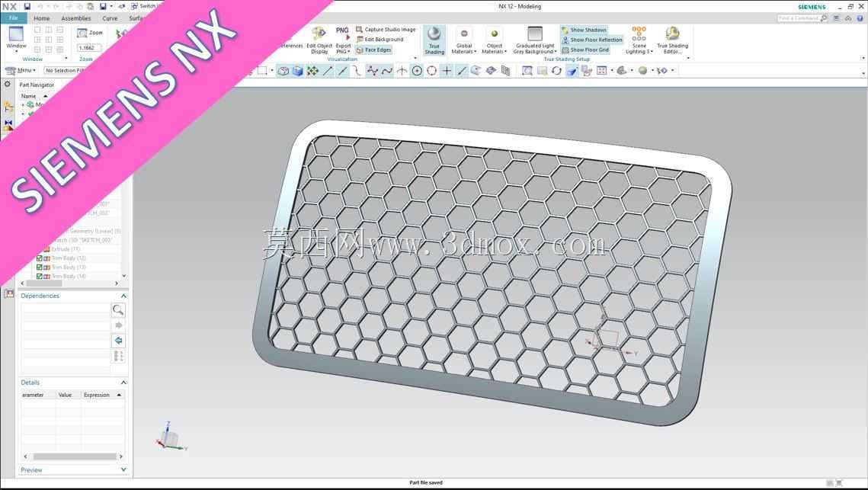Click the True Shading button
The height and width of the screenshot is (490, 868).
tap(434, 40)
